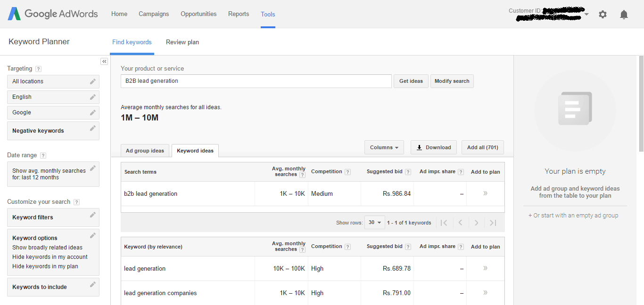Add b2b lead generation to plan

[485, 193]
